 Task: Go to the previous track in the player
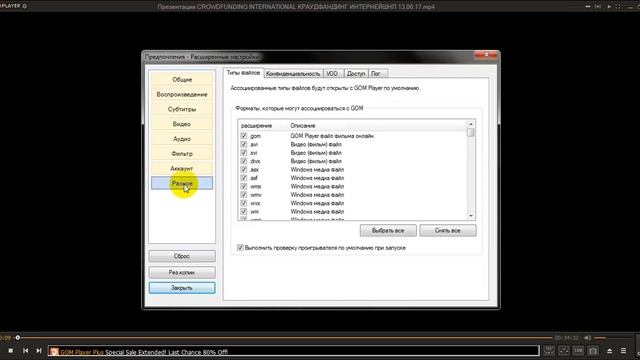point(25,351)
